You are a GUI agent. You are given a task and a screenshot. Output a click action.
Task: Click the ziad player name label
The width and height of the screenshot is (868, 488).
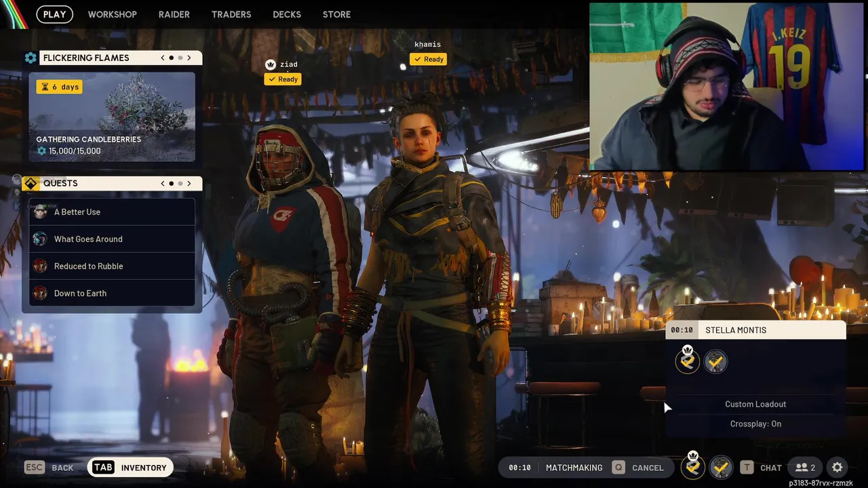coord(289,64)
